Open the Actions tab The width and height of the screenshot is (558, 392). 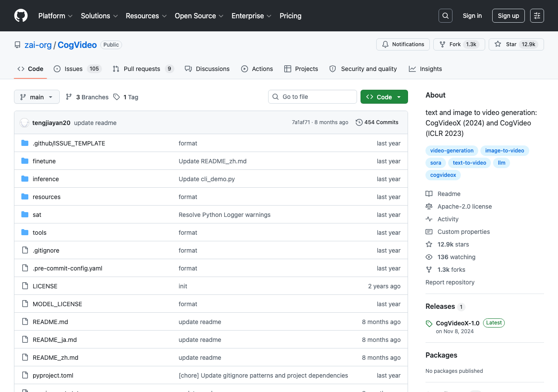click(x=257, y=69)
